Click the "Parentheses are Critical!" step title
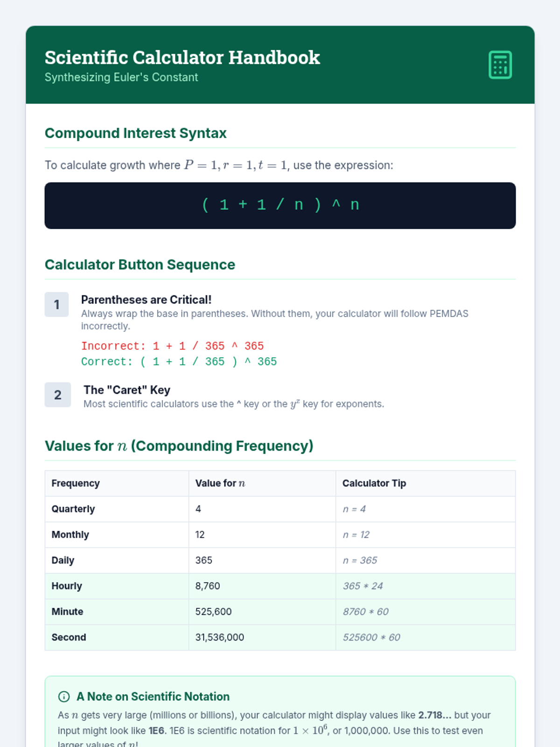Viewport: 560px width, 747px height. [x=146, y=300]
